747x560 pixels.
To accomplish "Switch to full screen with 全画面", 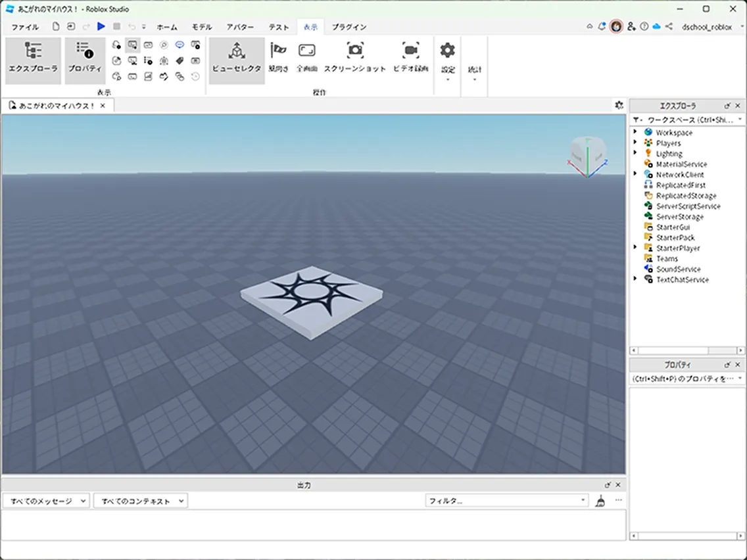I will tap(307, 58).
